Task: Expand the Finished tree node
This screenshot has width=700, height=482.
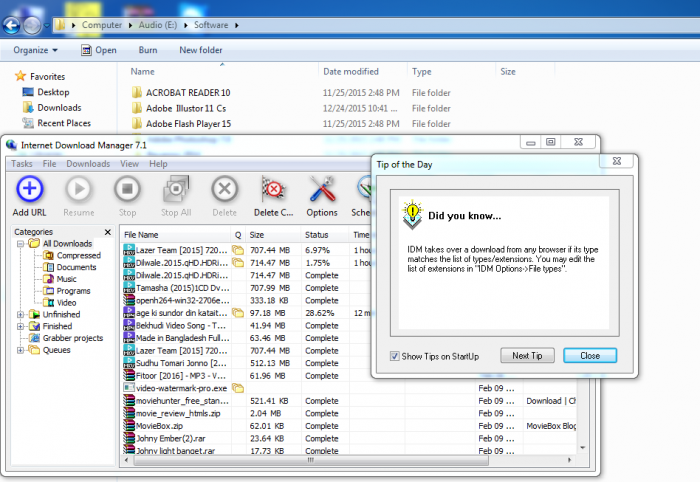Action: (21, 326)
